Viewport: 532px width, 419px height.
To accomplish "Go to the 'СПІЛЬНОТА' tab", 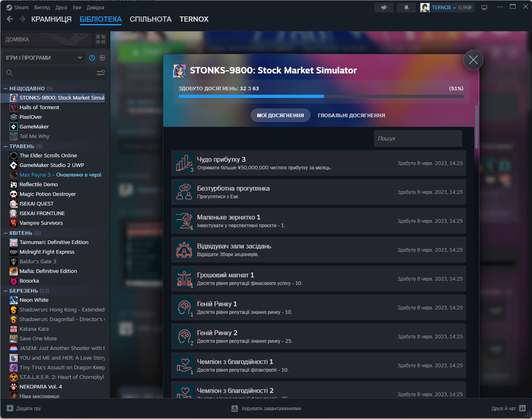I will pos(150,19).
